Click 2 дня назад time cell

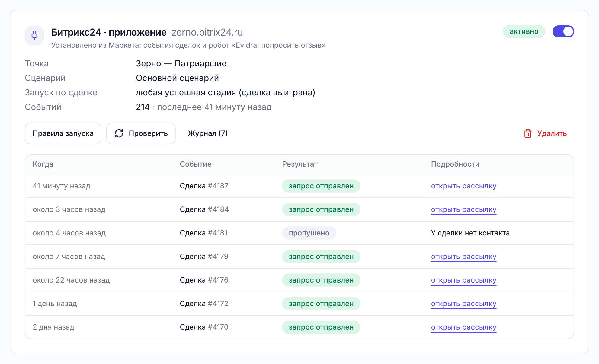[53, 327]
